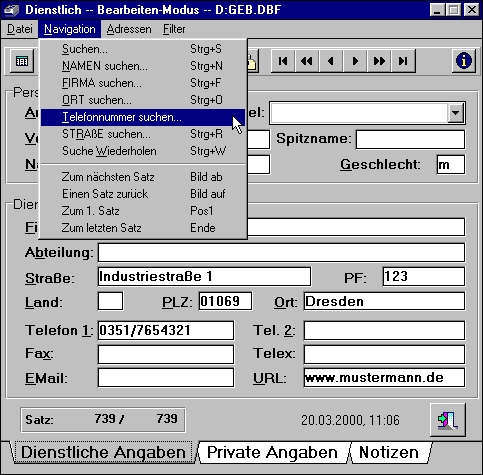Jump to first record navigation icon
483x475 pixels.
[x=283, y=61]
